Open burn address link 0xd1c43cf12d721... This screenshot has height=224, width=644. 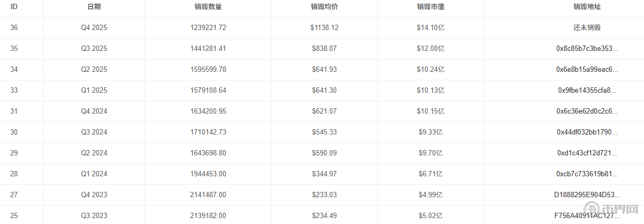(587, 153)
